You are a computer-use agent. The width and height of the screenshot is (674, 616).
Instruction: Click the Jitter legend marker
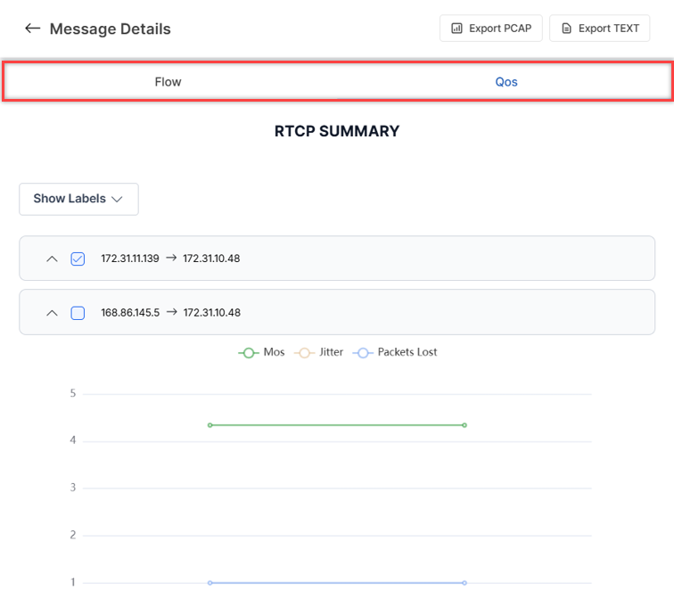[x=304, y=352]
